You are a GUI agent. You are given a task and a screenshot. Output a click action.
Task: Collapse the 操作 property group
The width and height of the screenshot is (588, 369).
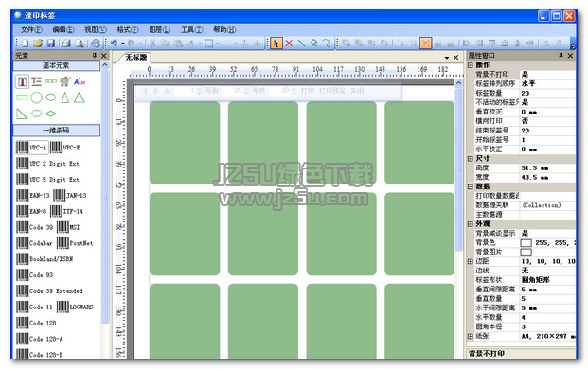[471, 65]
